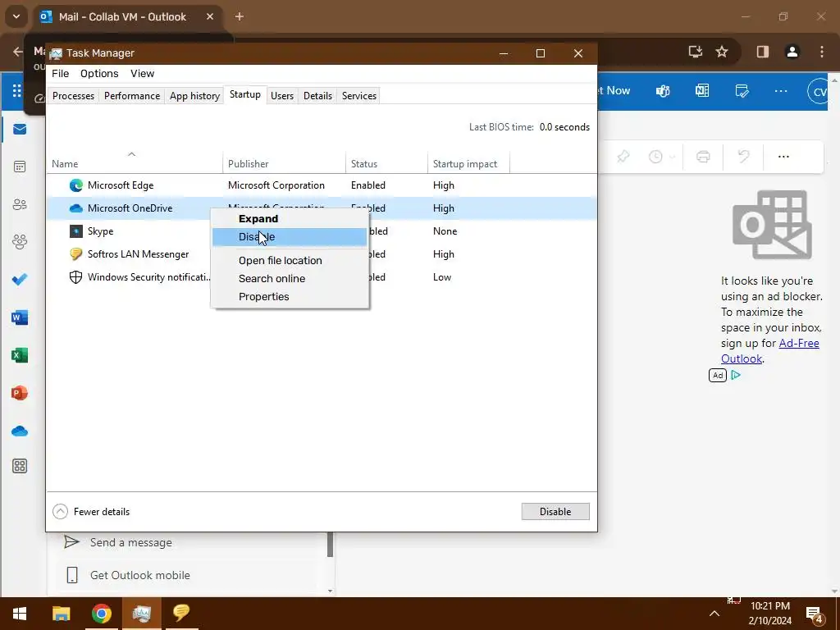Screen dimensions: 840x630
Task: Choose Open file location in context menu
Action: coord(290,260)
